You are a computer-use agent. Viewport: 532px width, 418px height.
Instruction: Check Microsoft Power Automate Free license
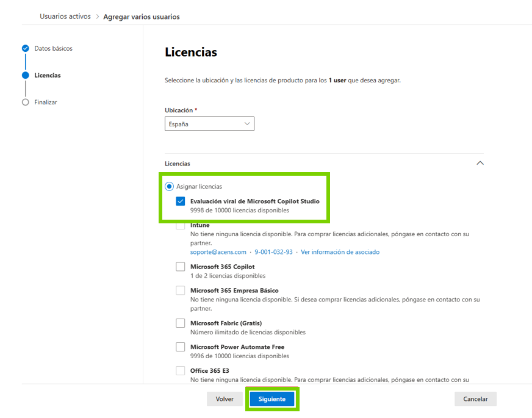click(181, 347)
